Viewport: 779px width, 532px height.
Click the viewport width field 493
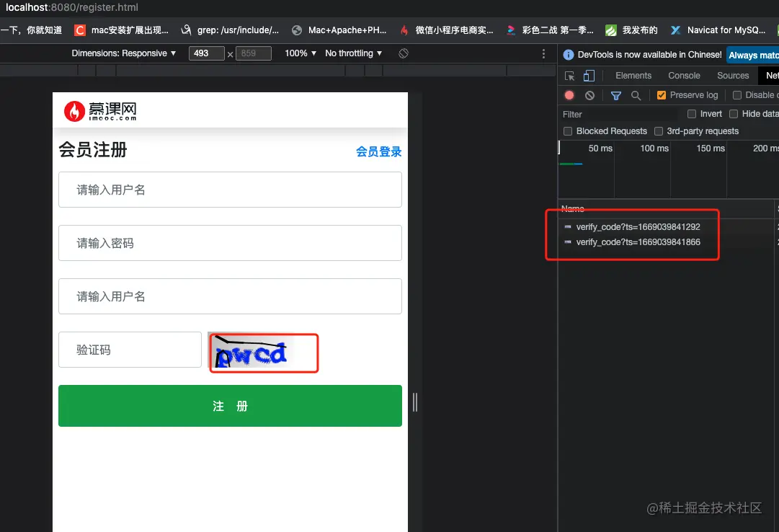[206, 53]
